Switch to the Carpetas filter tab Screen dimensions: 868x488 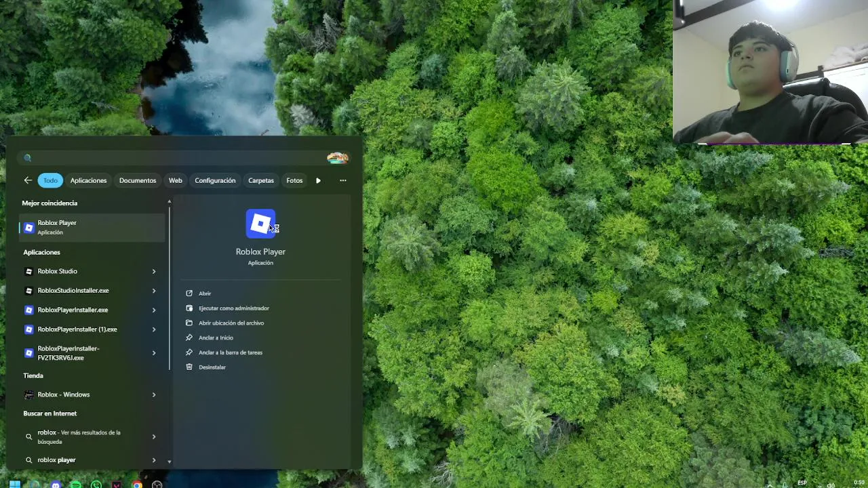tap(261, 180)
